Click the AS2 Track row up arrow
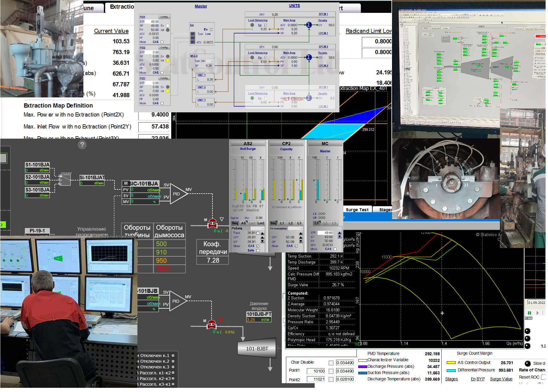 [262, 233]
